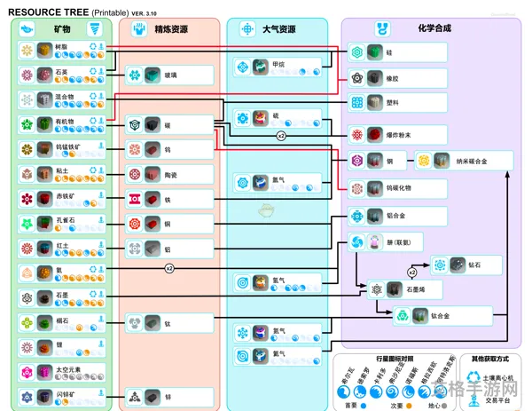Click the gray 地心 legend dot
Screen dimensions: 532x411
[x=444, y=406]
